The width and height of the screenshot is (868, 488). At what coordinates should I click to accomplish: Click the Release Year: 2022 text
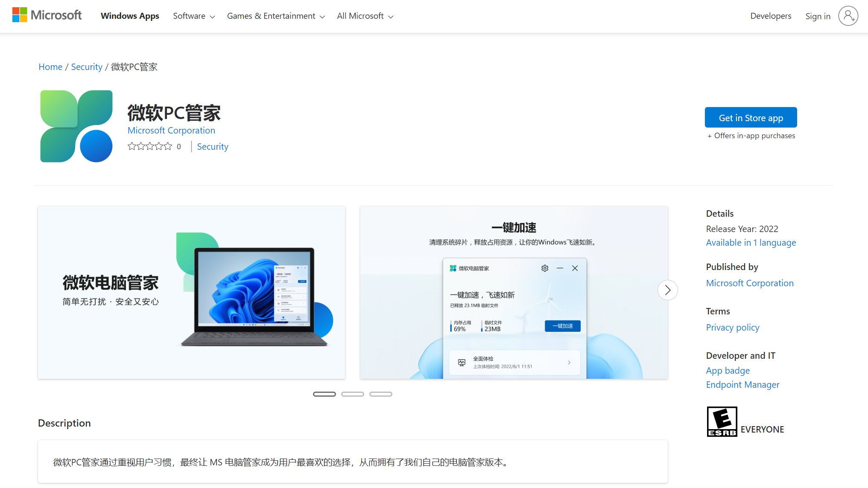pyautogui.click(x=742, y=229)
